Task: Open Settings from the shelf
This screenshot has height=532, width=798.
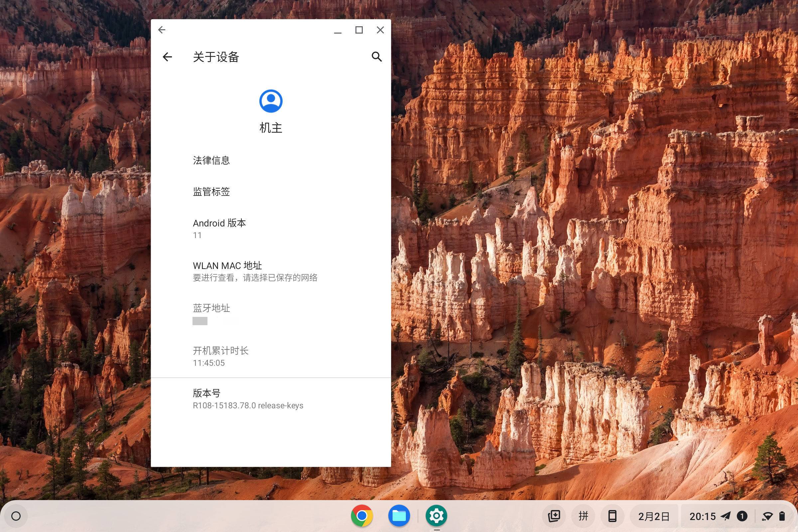Action: pyautogui.click(x=436, y=516)
